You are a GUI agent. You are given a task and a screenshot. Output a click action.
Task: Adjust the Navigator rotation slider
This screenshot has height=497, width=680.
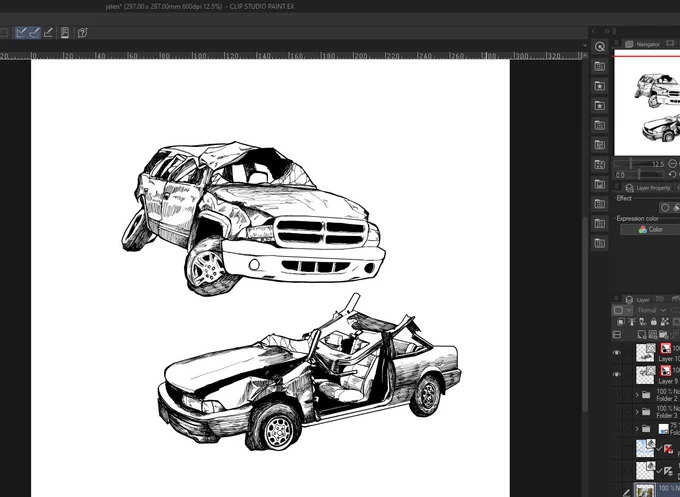(x=639, y=175)
